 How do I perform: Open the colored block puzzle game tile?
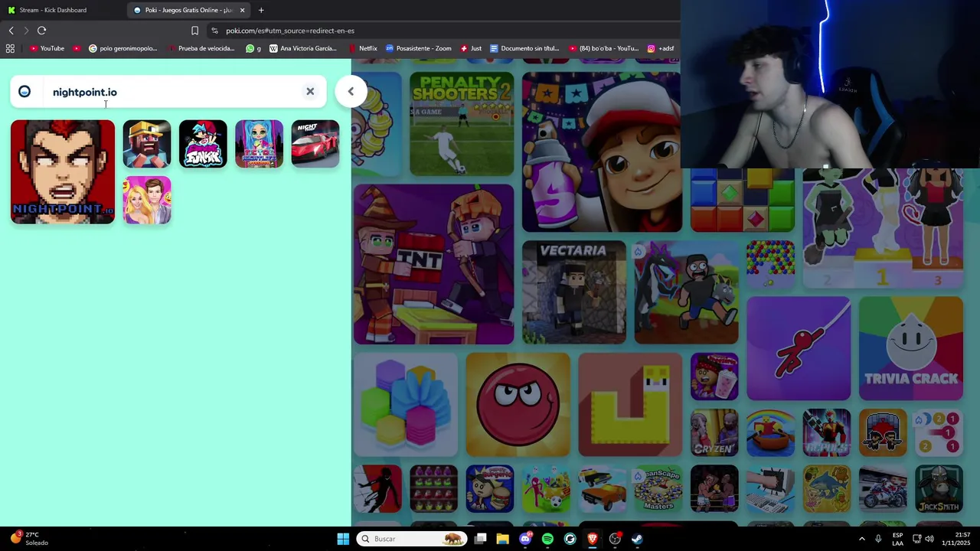(743, 200)
